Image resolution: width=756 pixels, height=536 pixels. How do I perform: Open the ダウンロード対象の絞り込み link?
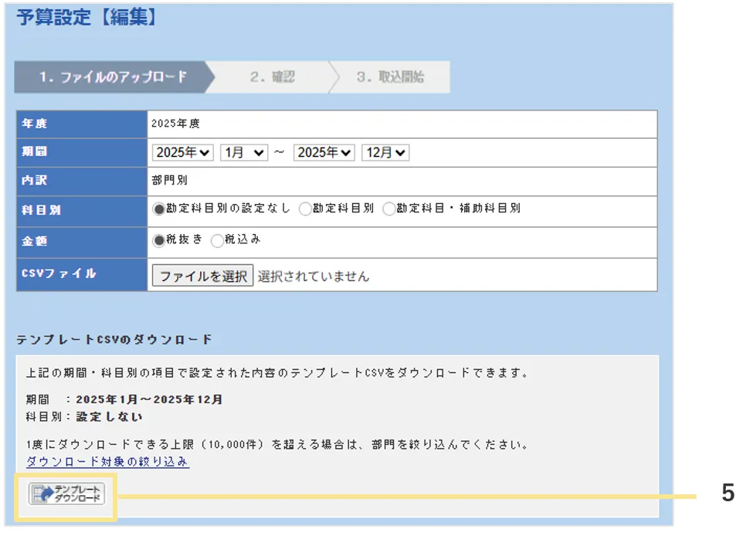pyautogui.click(x=107, y=462)
